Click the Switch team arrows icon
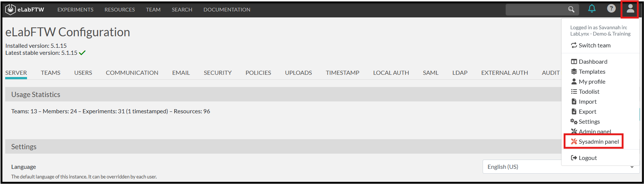 tap(574, 45)
